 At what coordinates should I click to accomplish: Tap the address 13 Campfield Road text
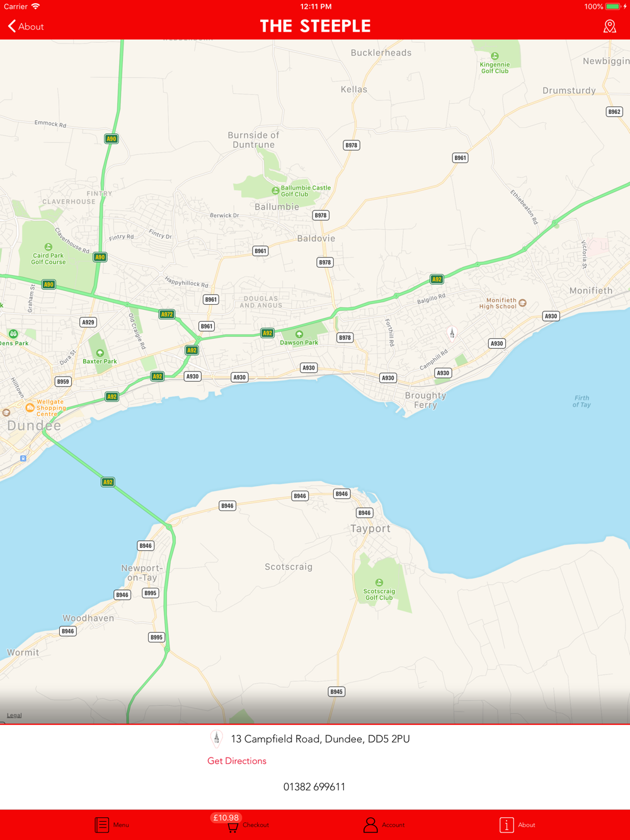[320, 739]
